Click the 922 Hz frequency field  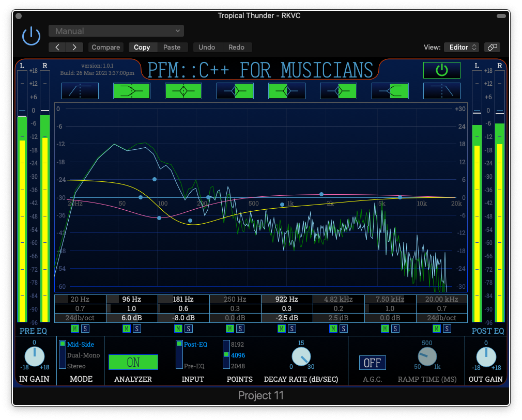tap(287, 299)
